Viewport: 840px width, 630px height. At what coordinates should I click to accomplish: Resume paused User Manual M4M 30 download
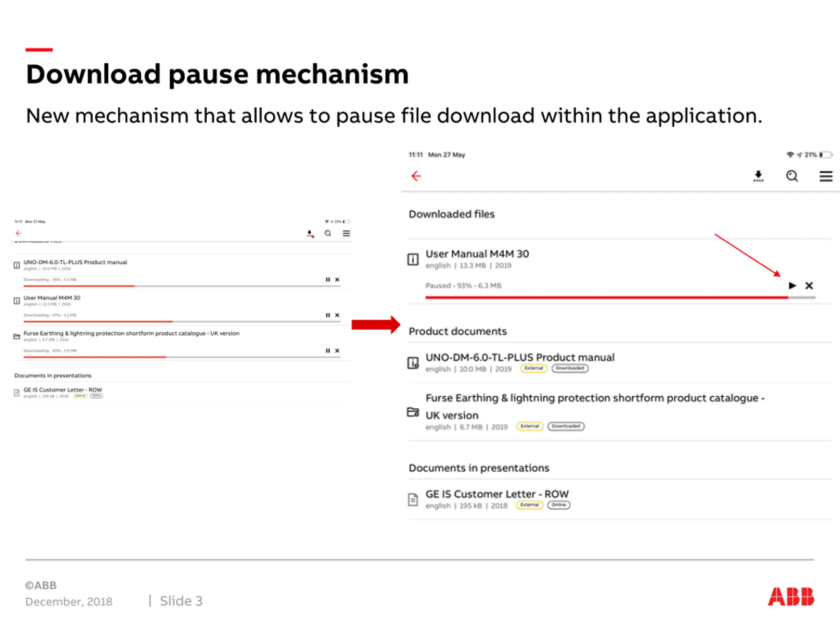tap(792, 285)
